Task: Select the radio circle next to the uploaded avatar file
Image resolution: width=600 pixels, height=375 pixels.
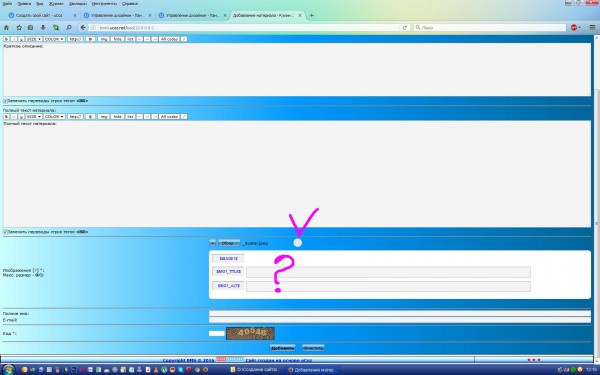Action: (297, 243)
